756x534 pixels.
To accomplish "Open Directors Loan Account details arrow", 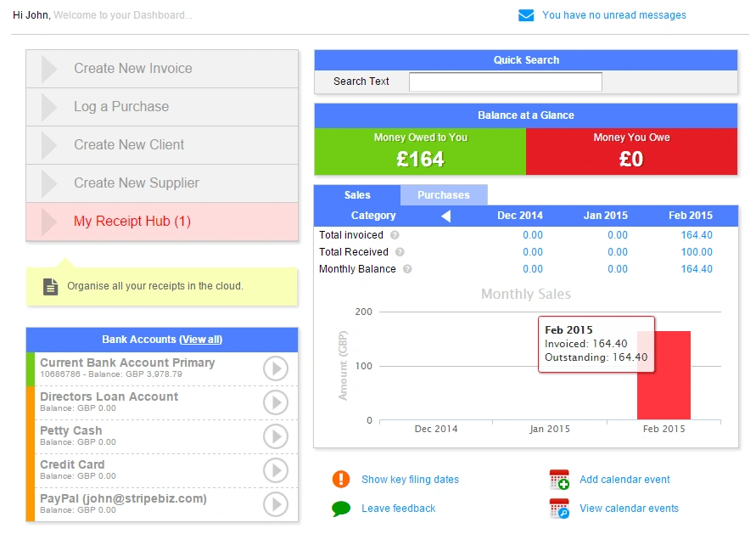I will coord(276,402).
